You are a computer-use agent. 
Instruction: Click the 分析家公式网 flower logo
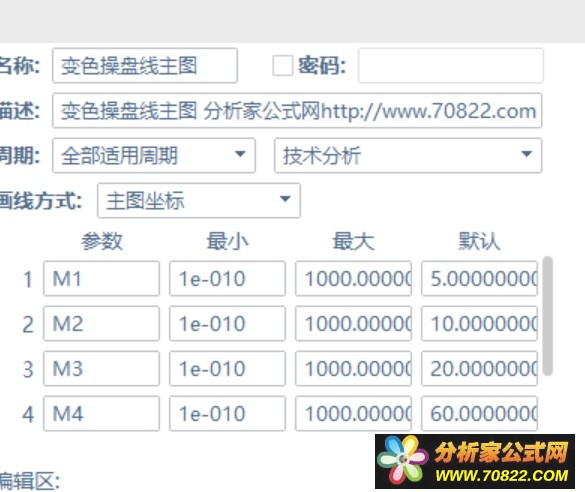click(403, 460)
